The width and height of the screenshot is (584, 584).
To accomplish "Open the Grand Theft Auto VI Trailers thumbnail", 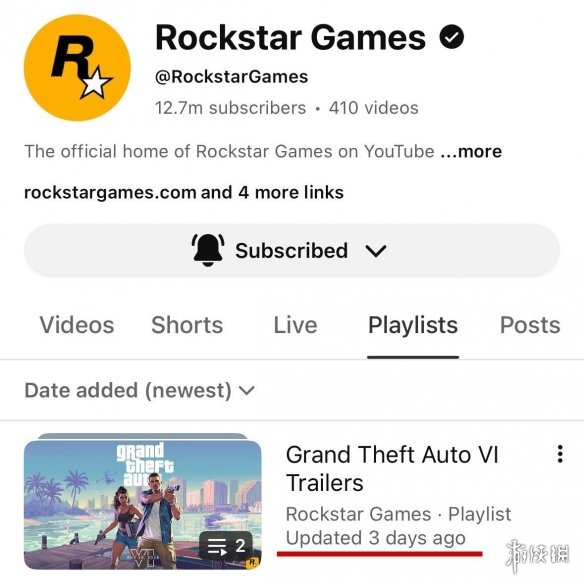I will coord(143,502).
